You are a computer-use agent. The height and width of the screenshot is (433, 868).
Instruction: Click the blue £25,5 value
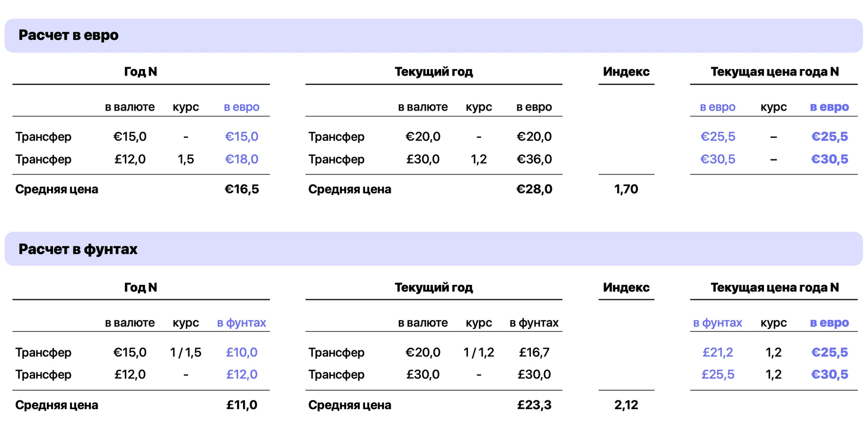[718, 375]
